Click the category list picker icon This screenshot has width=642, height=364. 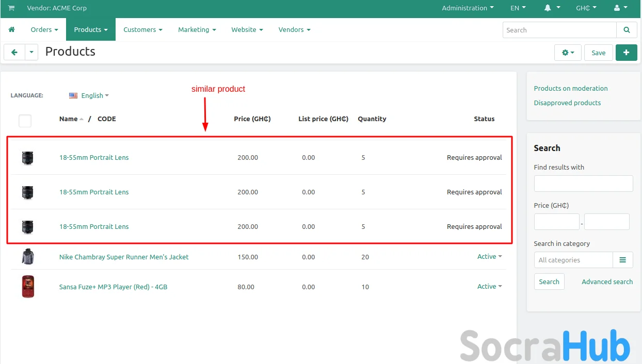tap(622, 260)
